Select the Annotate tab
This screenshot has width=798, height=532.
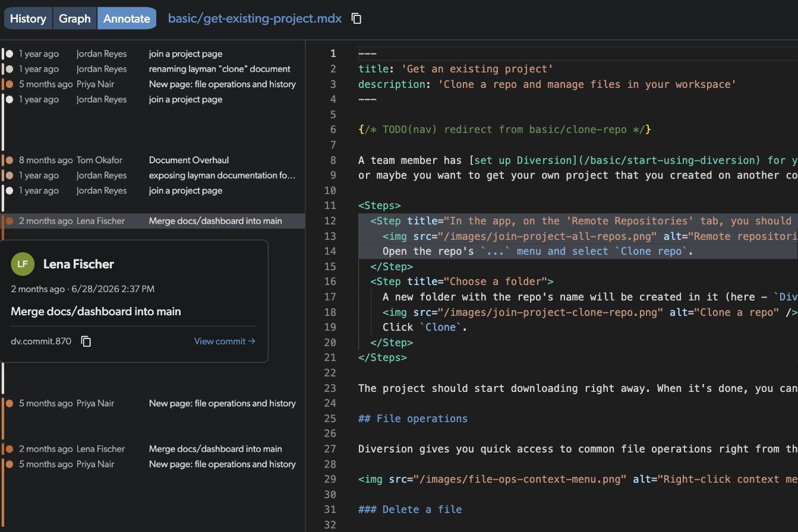coord(127,18)
